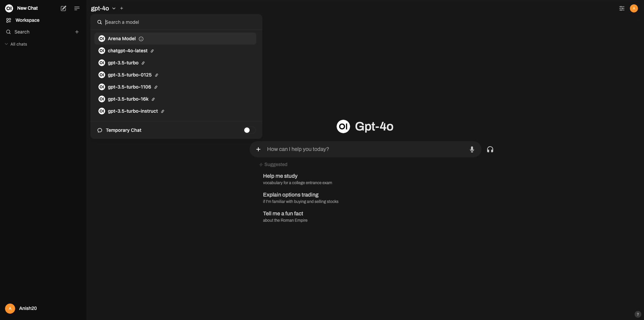Click the plus attachment icon in the message input
644x320 pixels.
(258, 149)
